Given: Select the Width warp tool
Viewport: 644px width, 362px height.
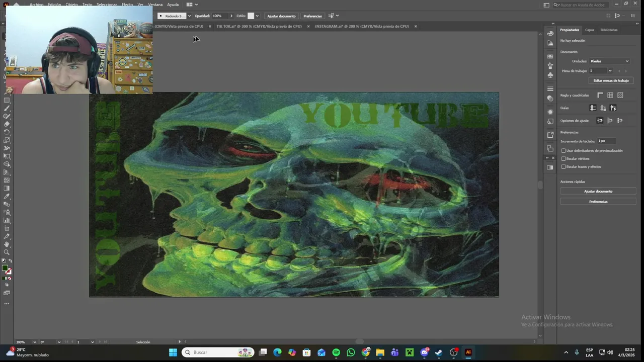Looking at the screenshot, I should (x=7, y=148).
